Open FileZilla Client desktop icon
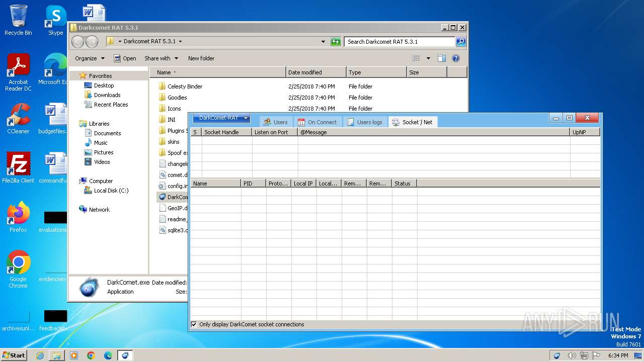Screen dimensions: 644x362 (x=18, y=168)
